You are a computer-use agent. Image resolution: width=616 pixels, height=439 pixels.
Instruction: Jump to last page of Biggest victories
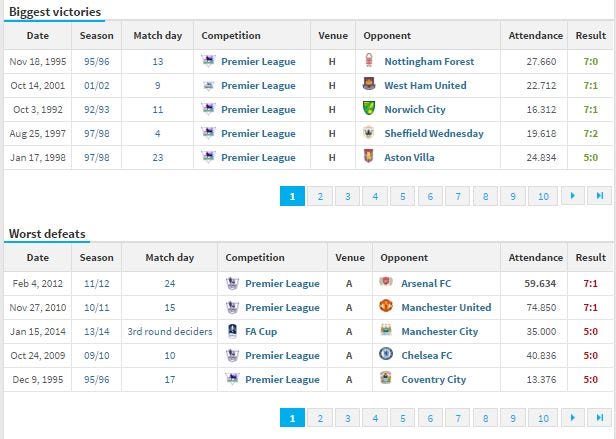tap(599, 196)
